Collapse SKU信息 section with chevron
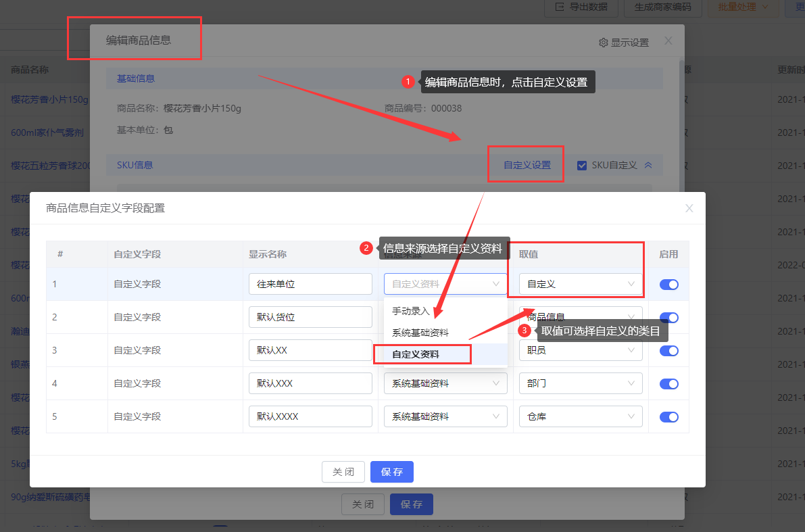 click(648, 166)
